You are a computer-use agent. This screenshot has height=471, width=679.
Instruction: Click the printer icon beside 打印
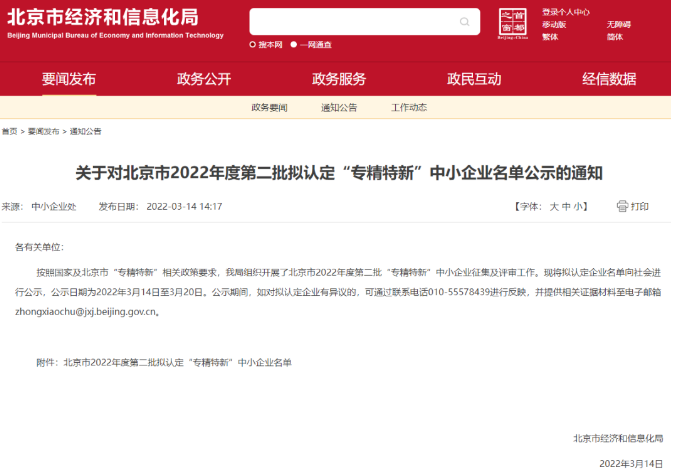[622, 206]
